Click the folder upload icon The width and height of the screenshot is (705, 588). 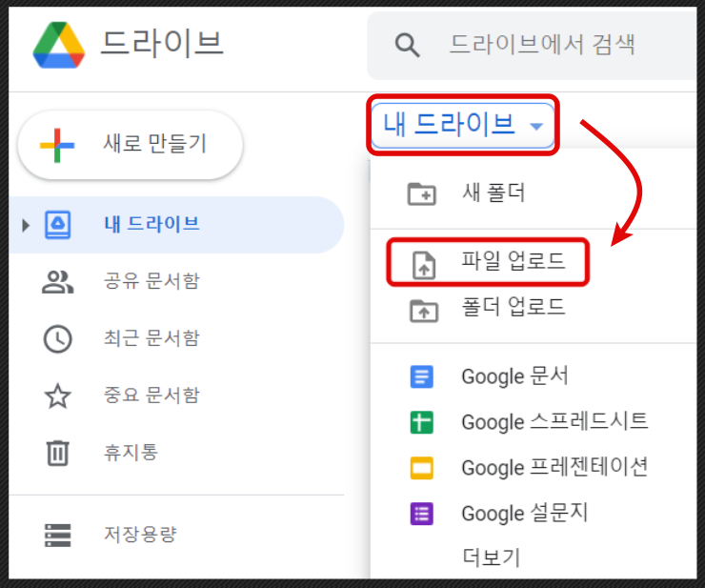424,311
